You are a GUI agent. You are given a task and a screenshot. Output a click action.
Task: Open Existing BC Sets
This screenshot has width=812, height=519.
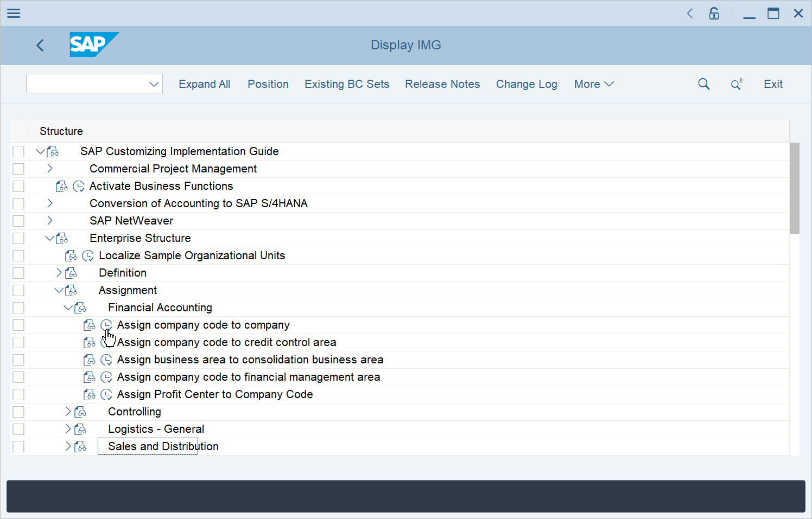tap(347, 84)
